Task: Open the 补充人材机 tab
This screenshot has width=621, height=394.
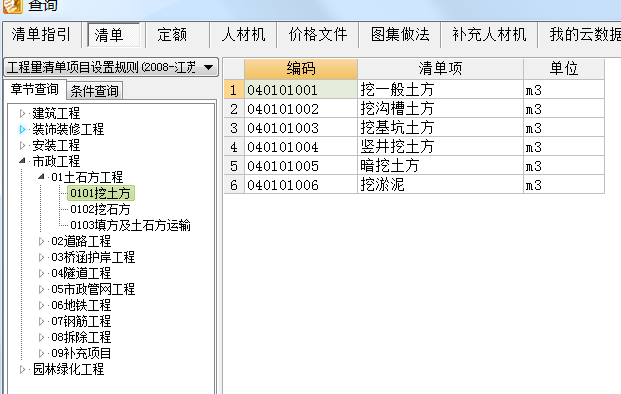Action: pos(489,35)
